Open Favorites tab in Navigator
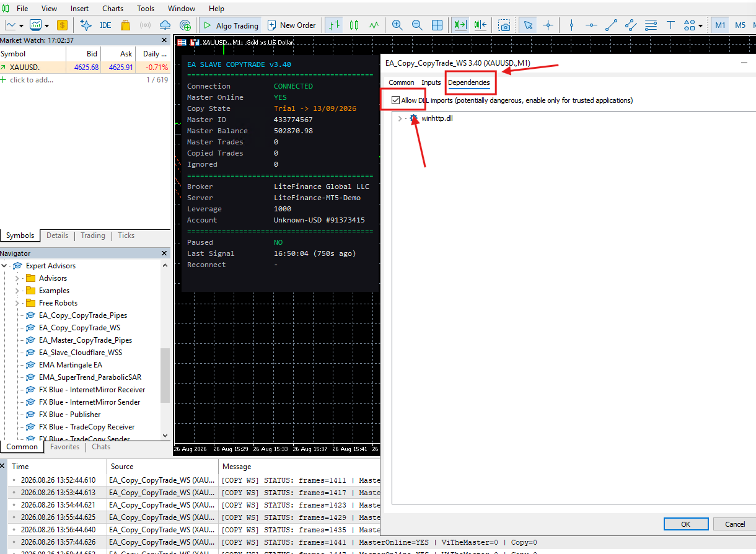 (x=65, y=447)
